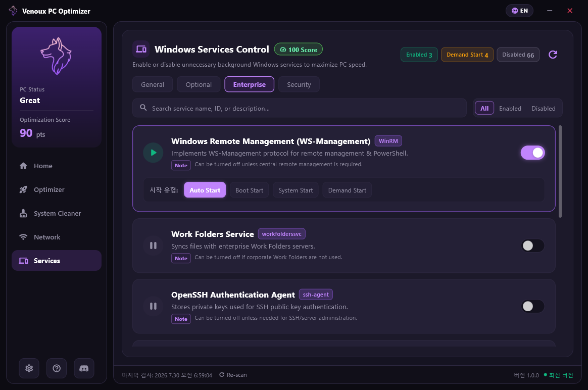Image resolution: width=588 pixels, height=390 pixels.
Task: Click the PC Status Great text
Action: (x=30, y=101)
